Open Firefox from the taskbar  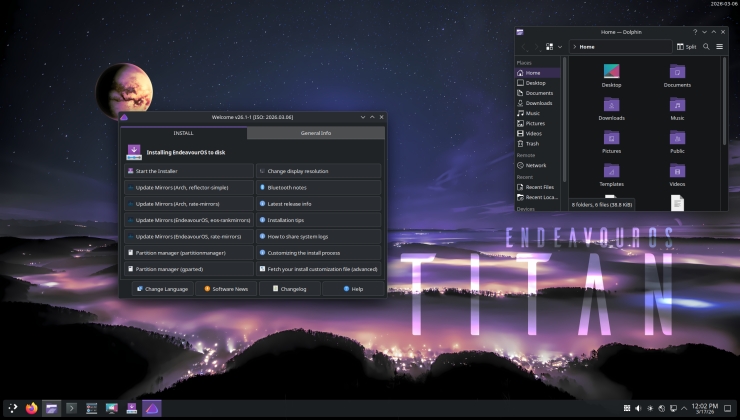31,408
